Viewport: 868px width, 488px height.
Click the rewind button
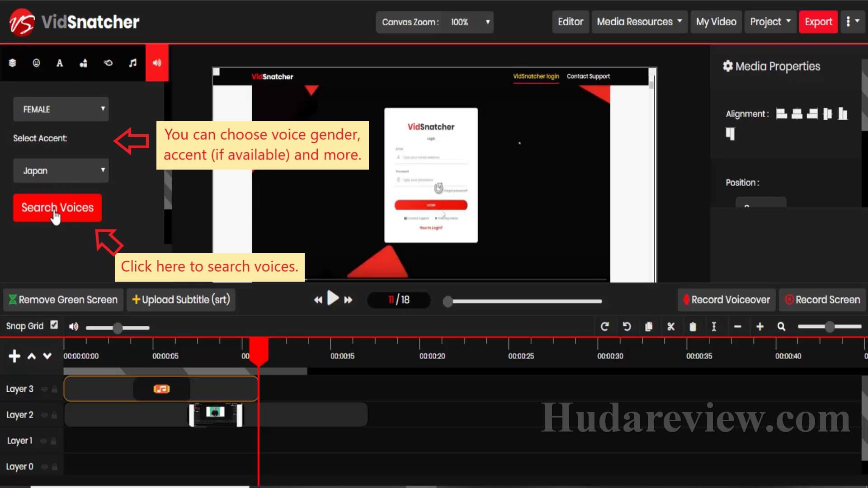(x=318, y=300)
